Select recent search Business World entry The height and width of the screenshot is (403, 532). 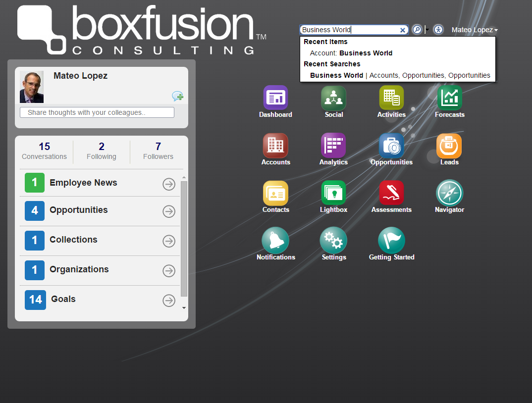(400, 75)
